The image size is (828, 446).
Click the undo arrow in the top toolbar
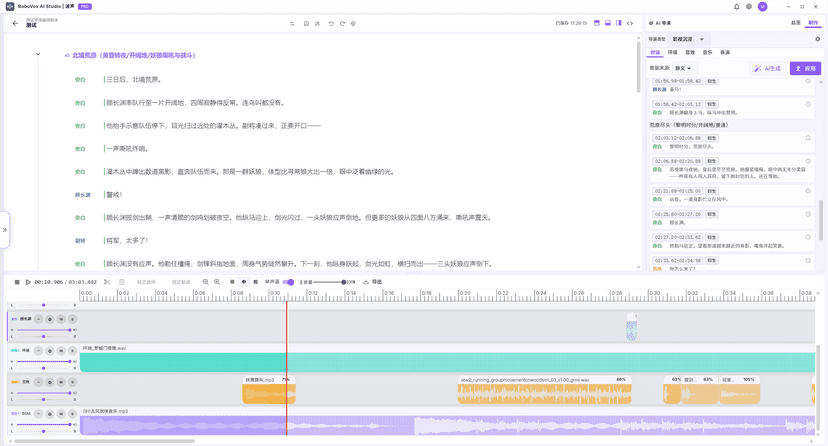331,23
